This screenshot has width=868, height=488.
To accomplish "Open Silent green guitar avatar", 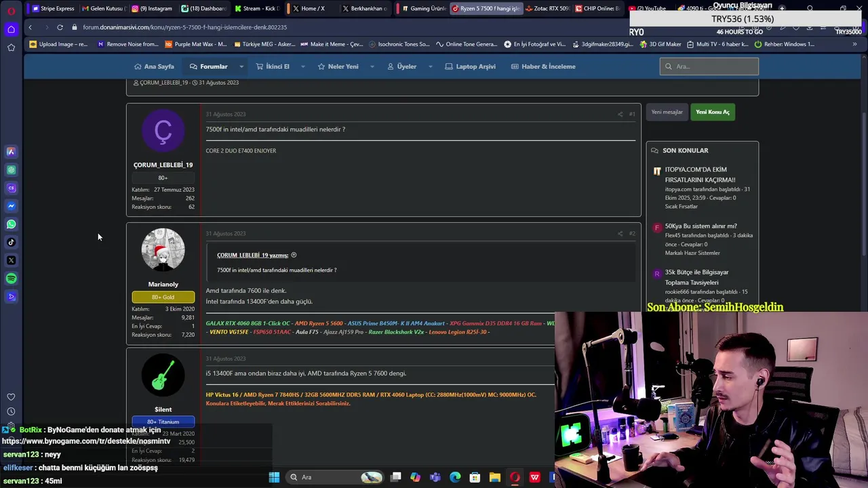I will pyautogui.click(x=163, y=375).
